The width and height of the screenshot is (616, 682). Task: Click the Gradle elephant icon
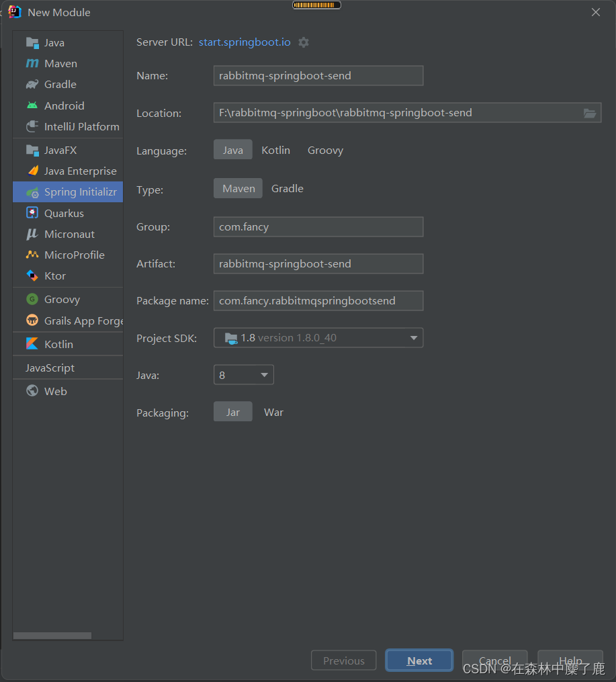pyautogui.click(x=32, y=85)
